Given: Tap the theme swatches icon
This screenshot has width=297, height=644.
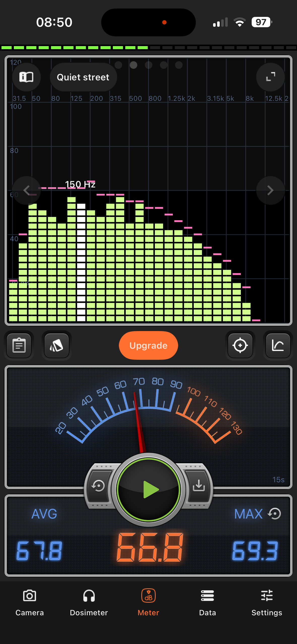Looking at the screenshot, I should coord(57,345).
